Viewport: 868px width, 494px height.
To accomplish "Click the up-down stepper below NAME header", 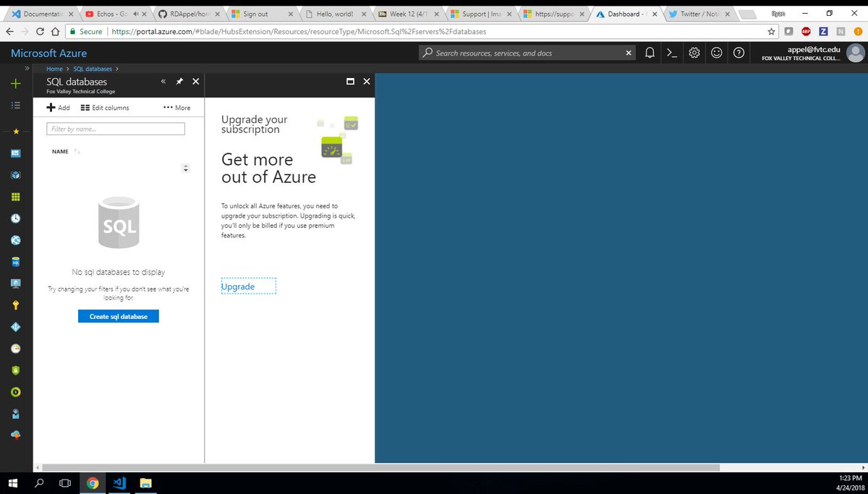I will pyautogui.click(x=186, y=169).
